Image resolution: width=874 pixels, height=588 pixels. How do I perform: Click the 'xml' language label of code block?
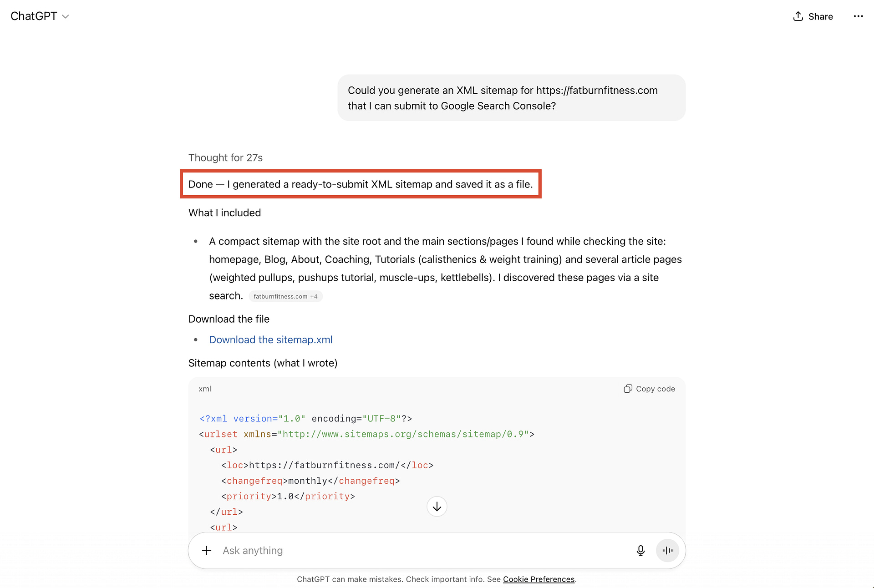point(205,389)
